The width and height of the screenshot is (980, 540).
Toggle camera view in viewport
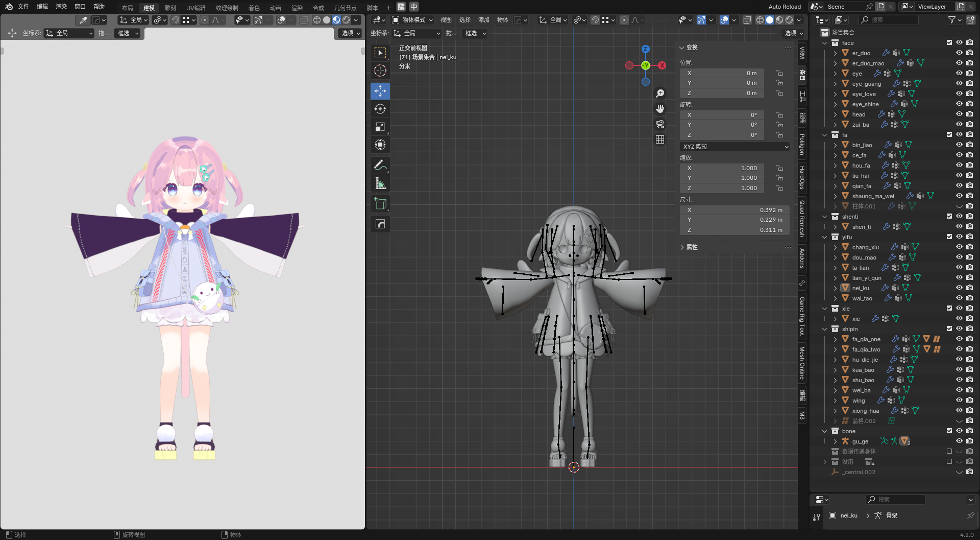click(660, 124)
